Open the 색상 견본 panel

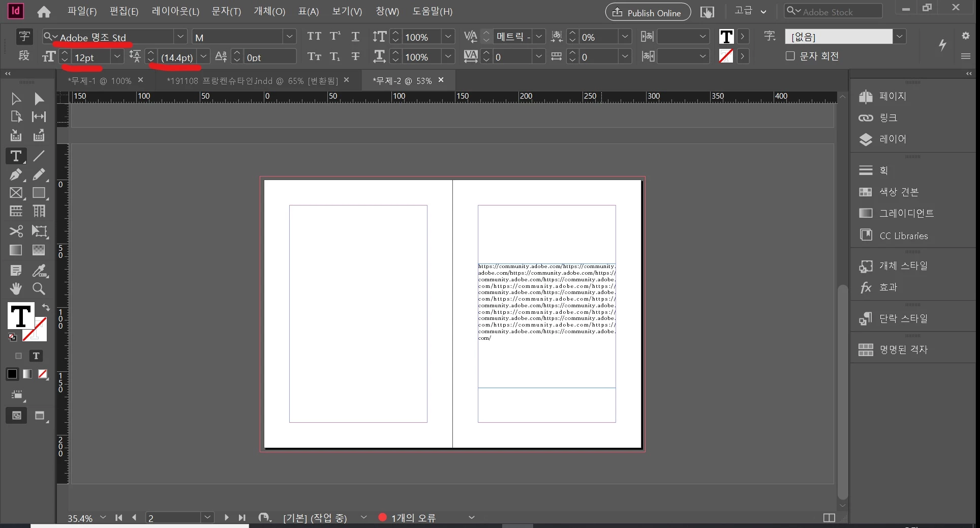(x=889, y=192)
